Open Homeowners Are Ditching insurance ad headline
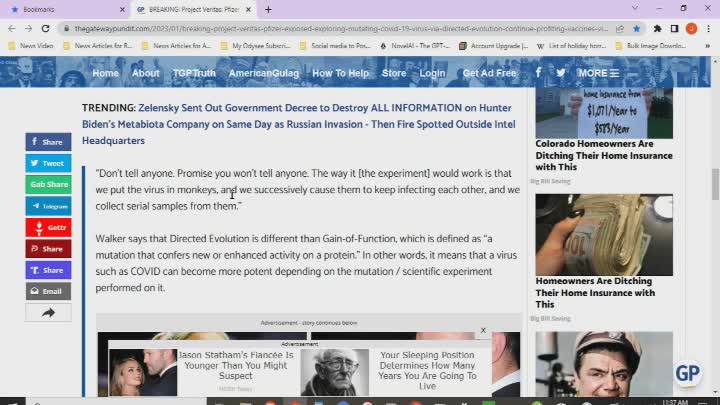Image resolution: width=720 pixels, height=405 pixels. (x=595, y=292)
